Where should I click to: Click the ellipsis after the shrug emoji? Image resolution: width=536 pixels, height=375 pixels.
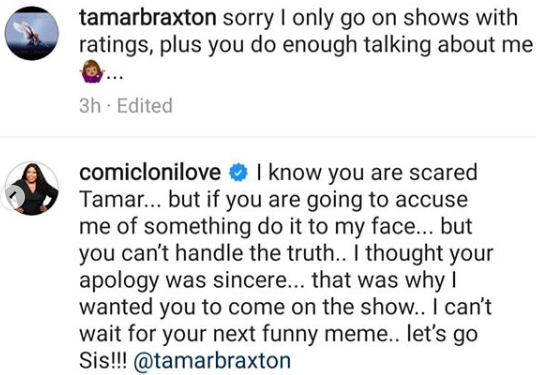click(x=114, y=77)
